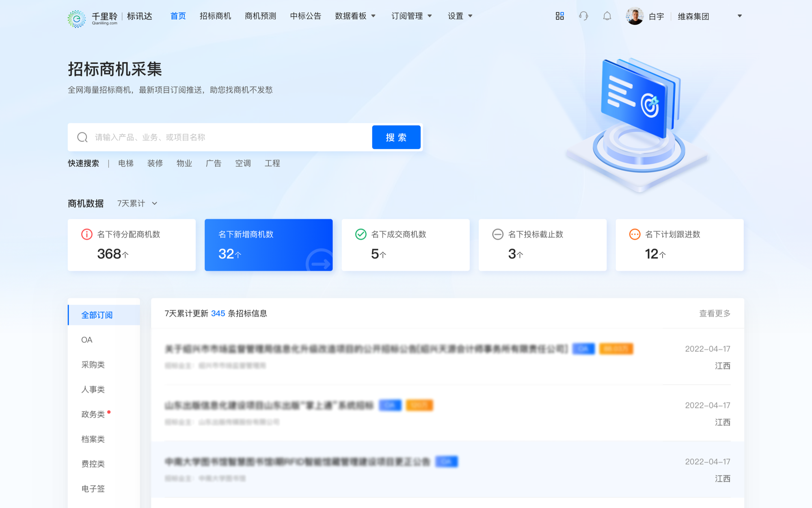Expand 设置 dropdown menu
This screenshot has width=812, height=508.
pos(460,16)
